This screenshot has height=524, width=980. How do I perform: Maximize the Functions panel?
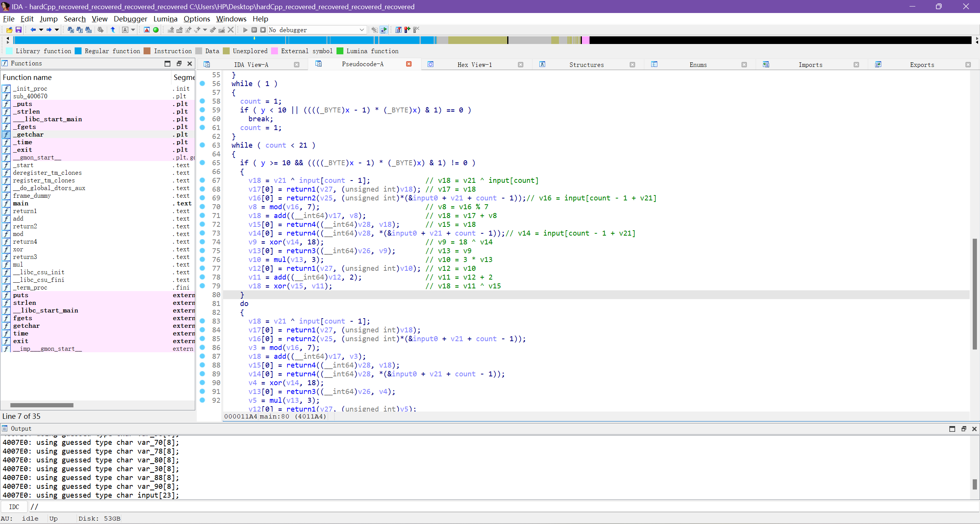167,63
